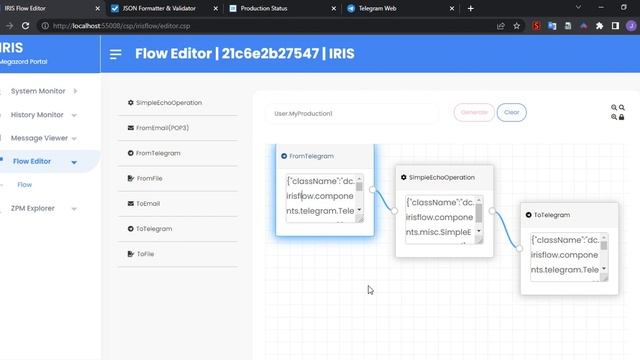Image resolution: width=640 pixels, height=360 pixels.
Task: Click the file icon next to ToFile
Action: 131,254
